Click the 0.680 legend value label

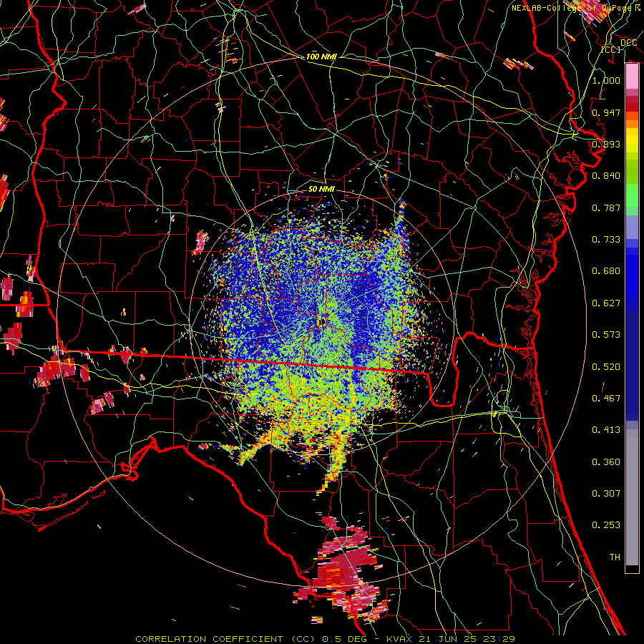[606, 271]
